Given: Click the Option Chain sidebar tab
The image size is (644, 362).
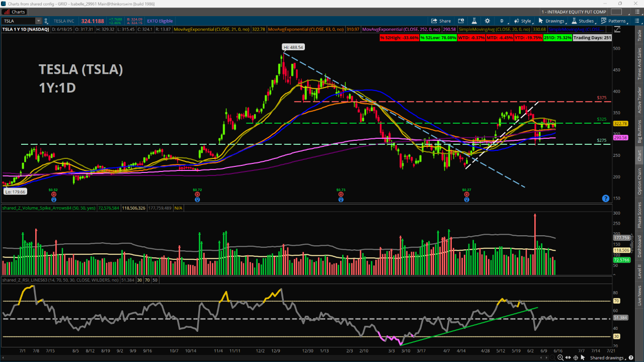Looking at the screenshot, I should [x=639, y=182].
